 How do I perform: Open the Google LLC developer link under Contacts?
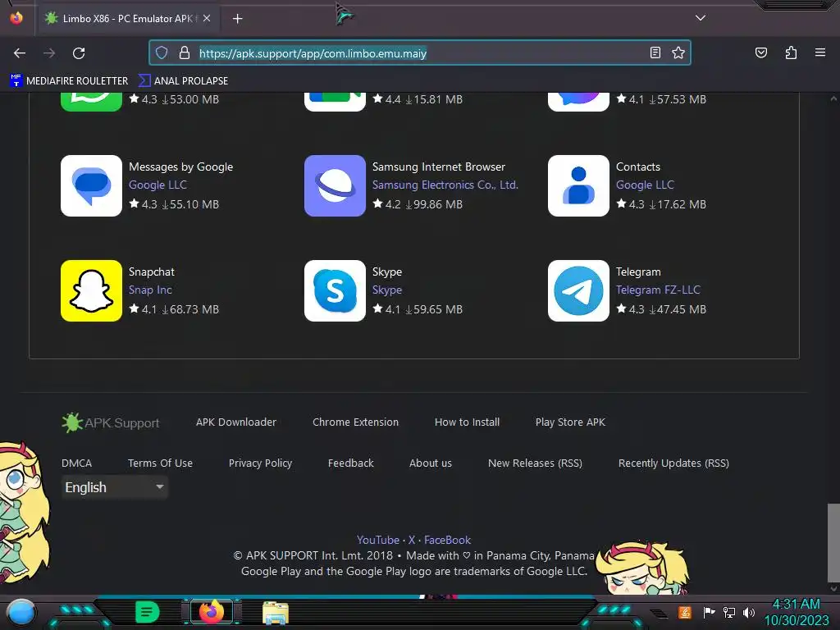[645, 185]
